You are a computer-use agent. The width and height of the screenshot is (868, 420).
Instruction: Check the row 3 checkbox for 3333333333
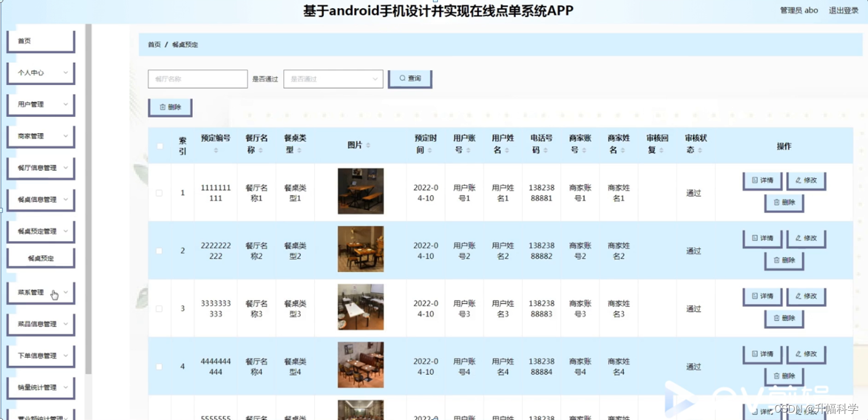pos(160,309)
